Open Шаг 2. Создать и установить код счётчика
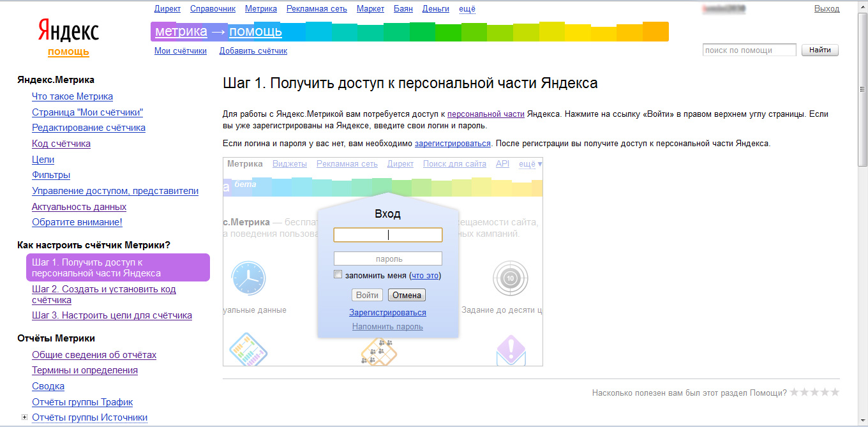The height and width of the screenshot is (427, 868). pyautogui.click(x=104, y=294)
